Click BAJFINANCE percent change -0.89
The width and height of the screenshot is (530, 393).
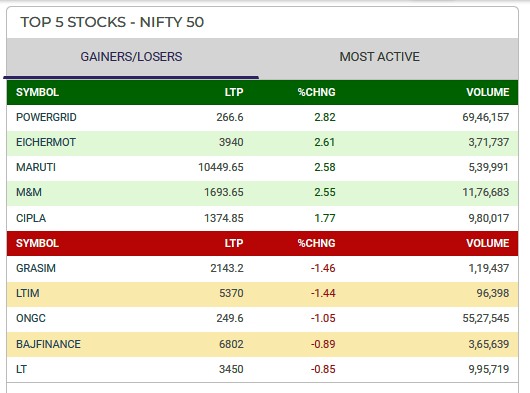[323, 344]
